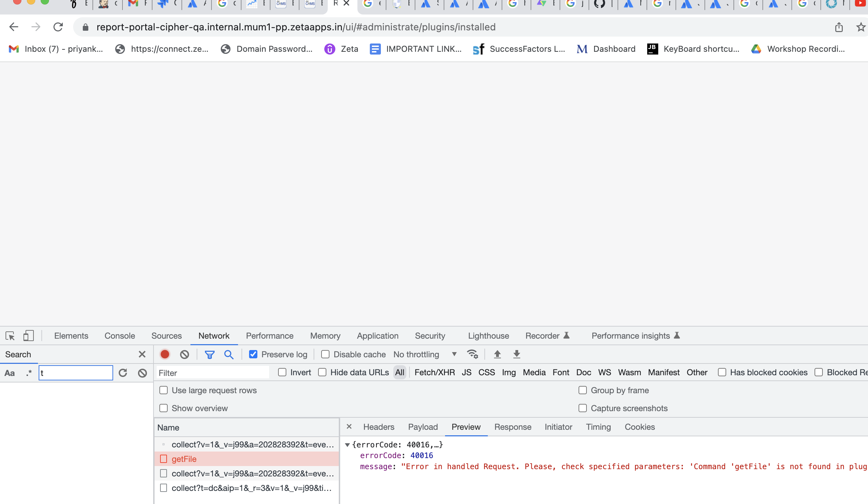
Task: Open the Response tab for getFile
Action: 513,427
